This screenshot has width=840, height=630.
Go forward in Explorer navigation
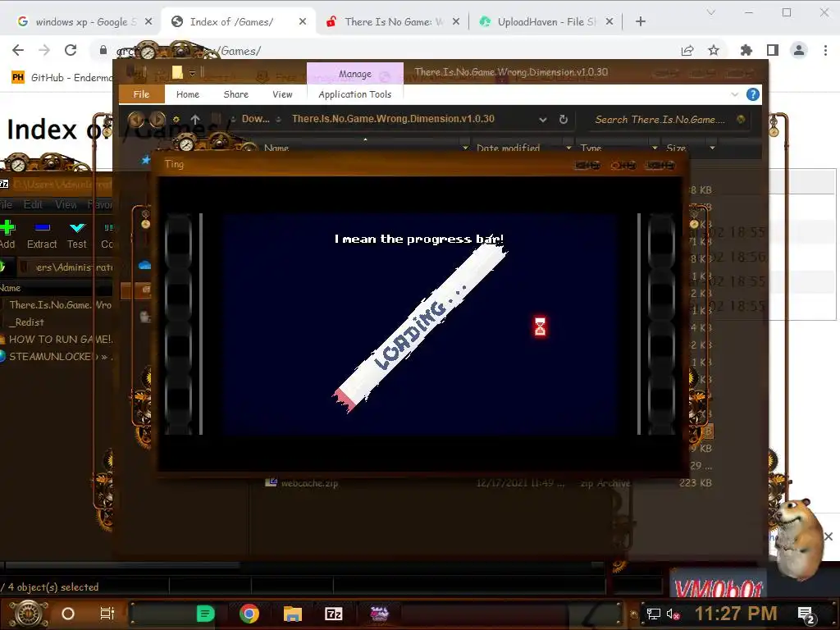[157, 119]
